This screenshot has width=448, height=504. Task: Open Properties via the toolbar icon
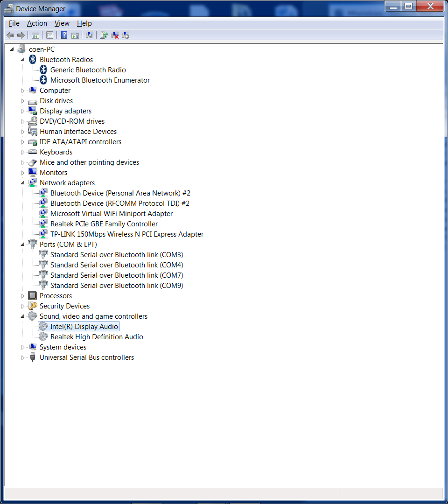pyautogui.click(x=49, y=35)
